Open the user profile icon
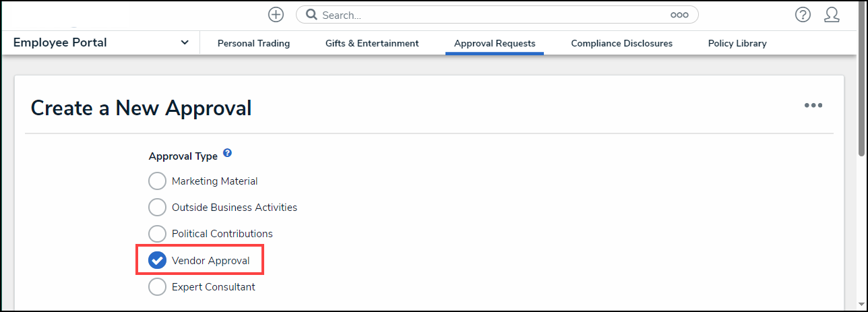This screenshot has height=312, width=868. tap(832, 15)
